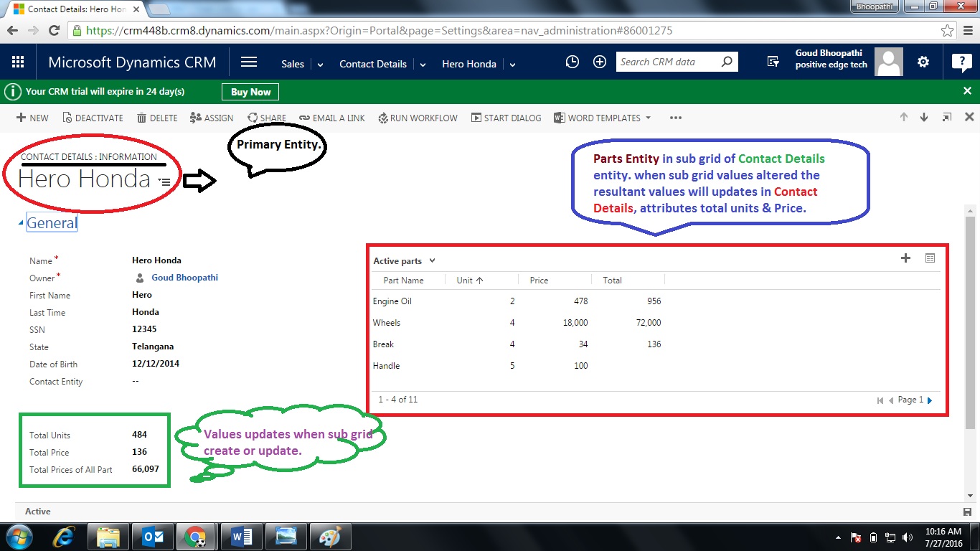Image resolution: width=980 pixels, height=551 pixels.
Task: Click the Search CRM data field
Action: coord(667,62)
